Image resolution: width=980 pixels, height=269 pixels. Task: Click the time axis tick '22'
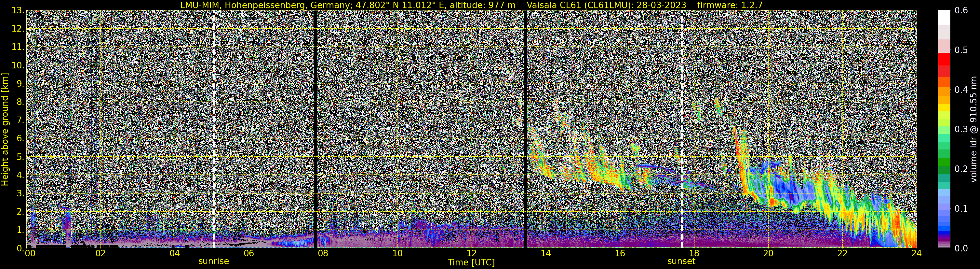click(x=842, y=253)
